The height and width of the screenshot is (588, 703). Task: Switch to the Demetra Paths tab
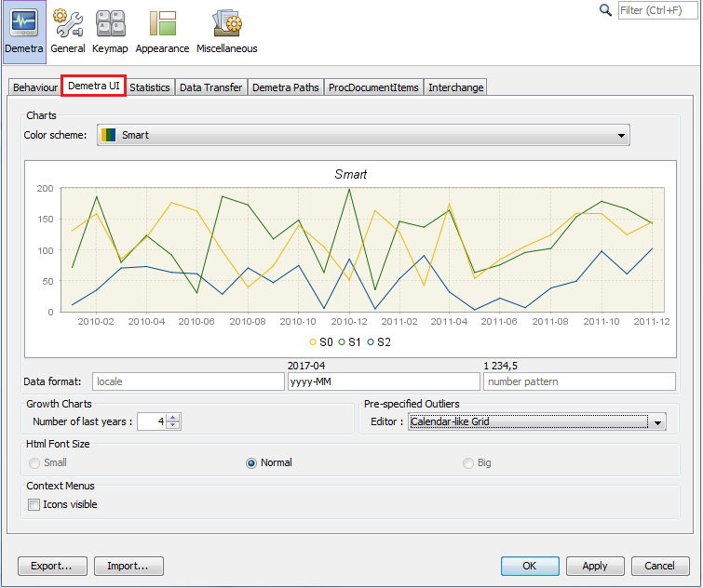[x=286, y=87]
